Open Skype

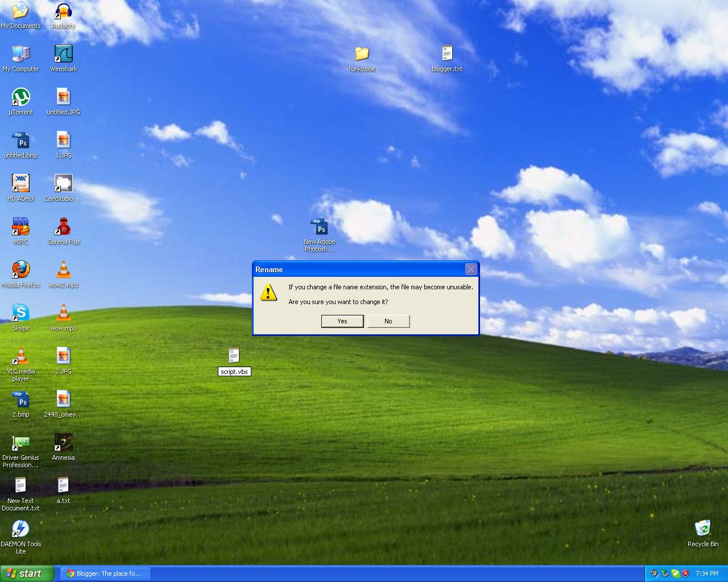20,313
